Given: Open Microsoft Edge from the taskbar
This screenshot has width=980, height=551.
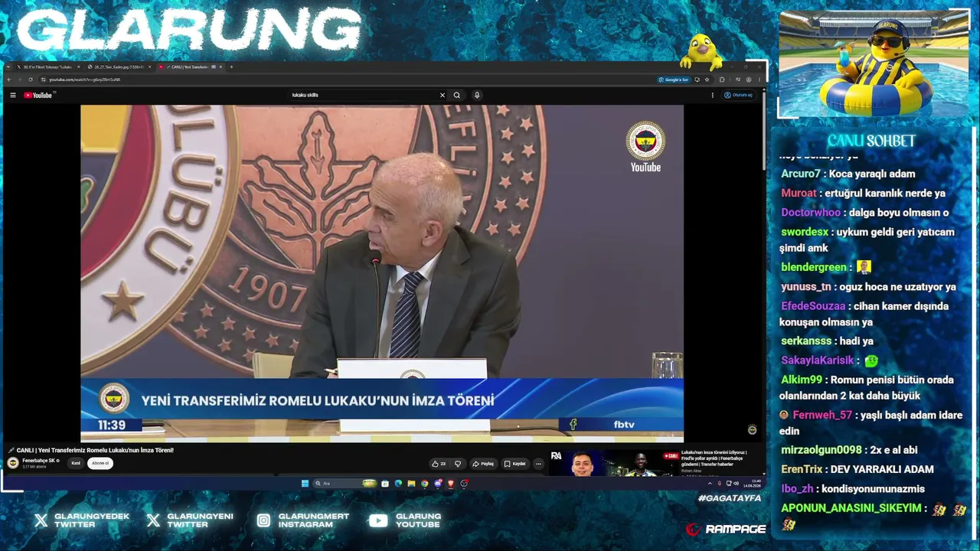Looking at the screenshot, I should point(398,484).
